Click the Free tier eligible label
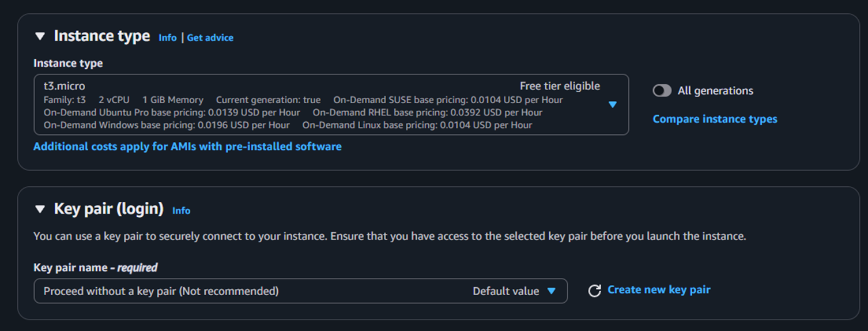Image resolution: width=868 pixels, height=331 pixels. [560, 86]
